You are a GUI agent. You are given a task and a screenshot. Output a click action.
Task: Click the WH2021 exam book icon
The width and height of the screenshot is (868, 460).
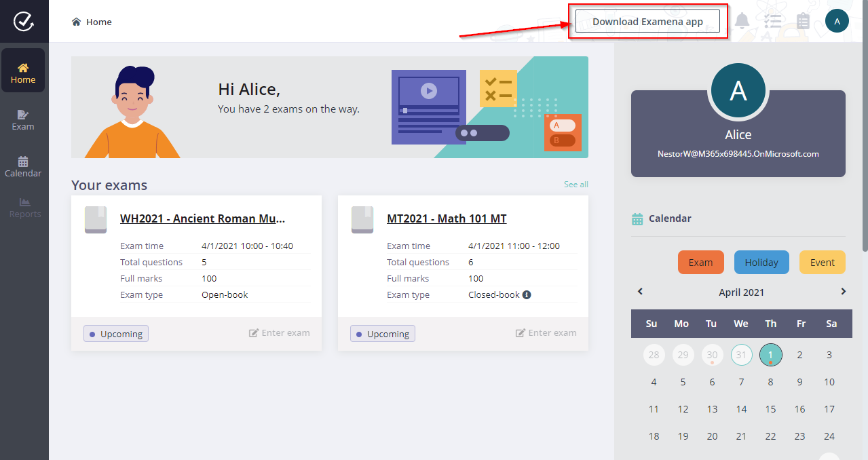point(96,220)
